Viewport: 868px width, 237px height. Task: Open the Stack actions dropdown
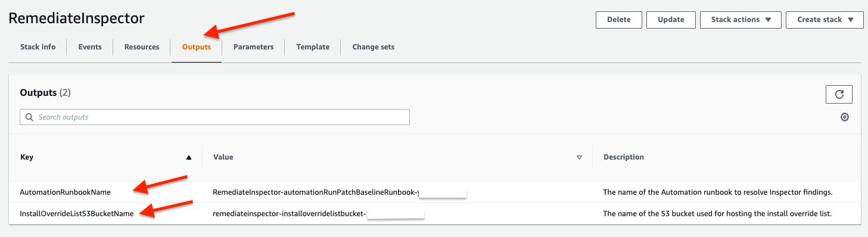740,20
